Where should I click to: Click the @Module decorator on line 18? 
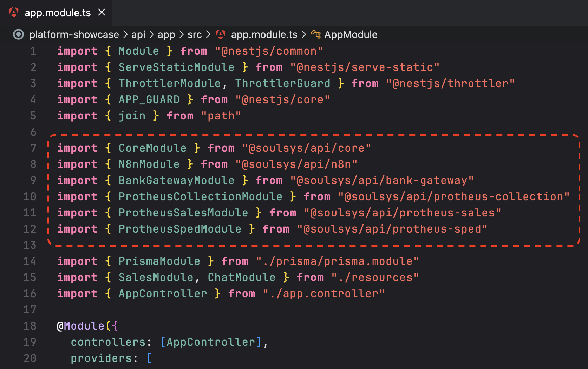coord(81,326)
